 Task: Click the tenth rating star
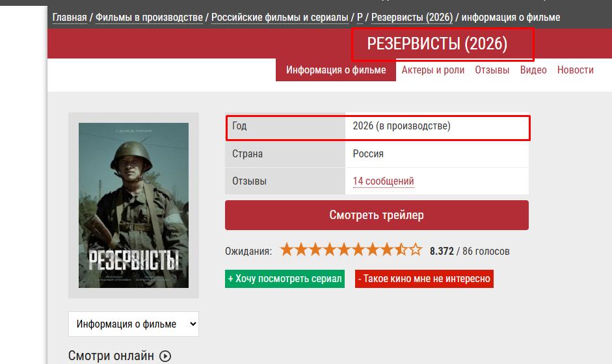coord(416,250)
